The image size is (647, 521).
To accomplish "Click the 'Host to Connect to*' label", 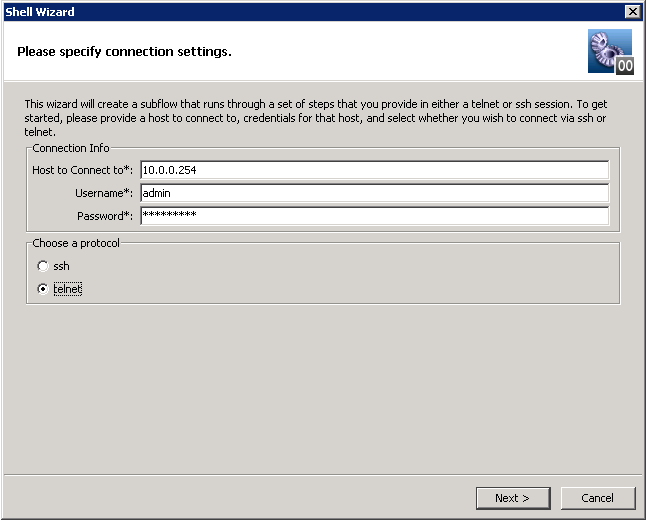I will (83, 170).
